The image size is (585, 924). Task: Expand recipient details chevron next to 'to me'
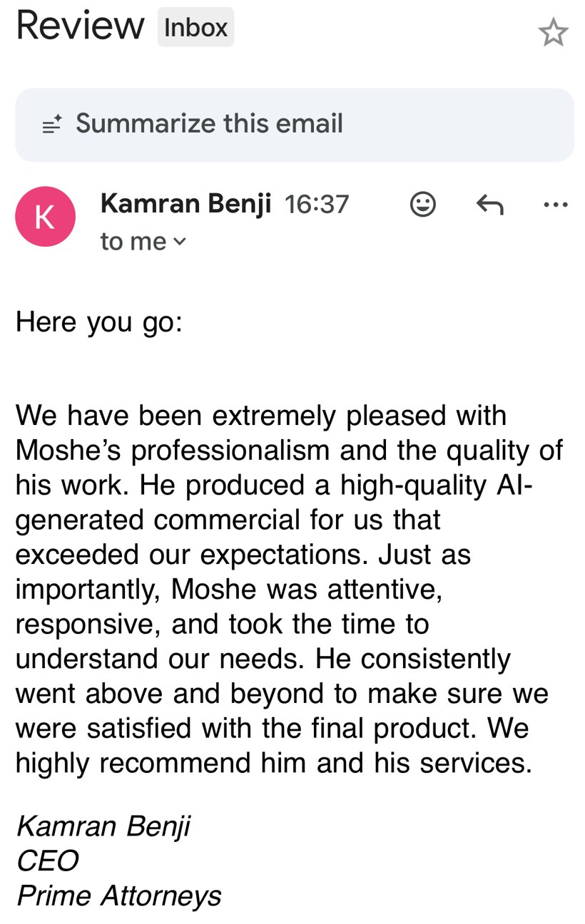[180, 242]
